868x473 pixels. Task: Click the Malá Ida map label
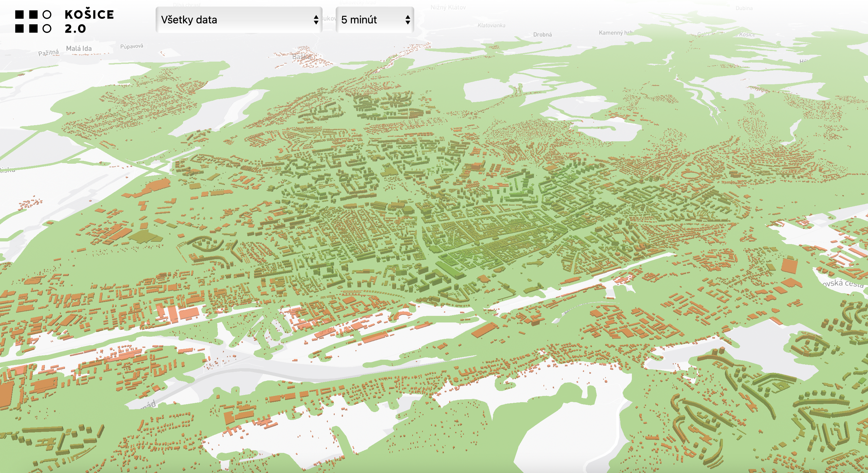tap(78, 48)
